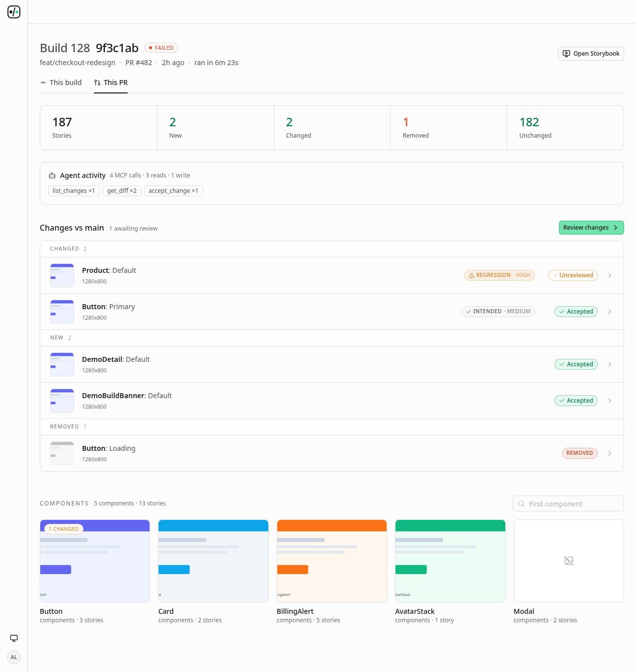The height and width of the screenshot is (672, 636).
Task: Click the Unreviewed status badge
Action: point(573,275)
